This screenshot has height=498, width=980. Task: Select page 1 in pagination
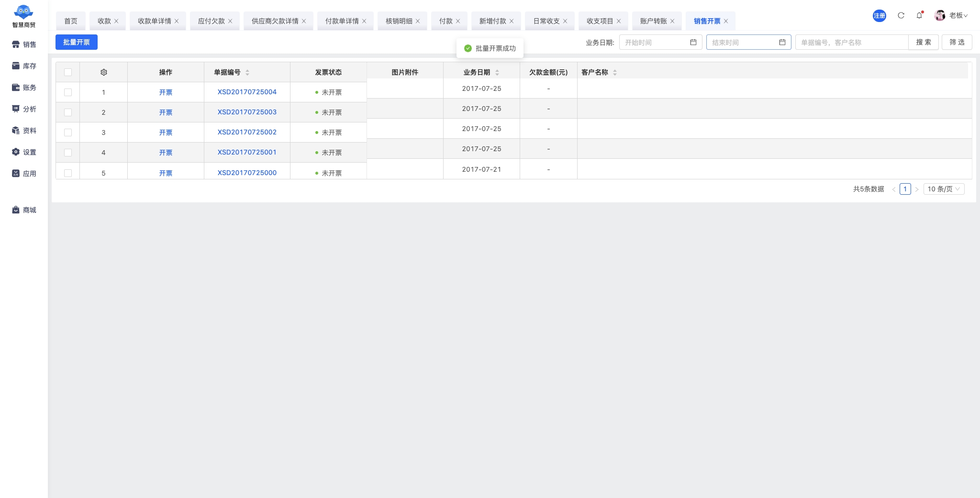coord(905,189)
